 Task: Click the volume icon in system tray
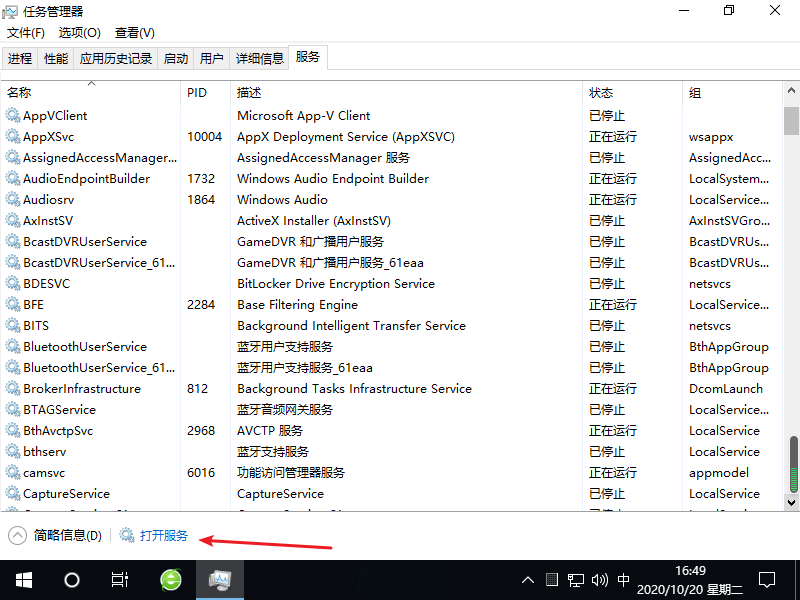click(x=599, y=580)
